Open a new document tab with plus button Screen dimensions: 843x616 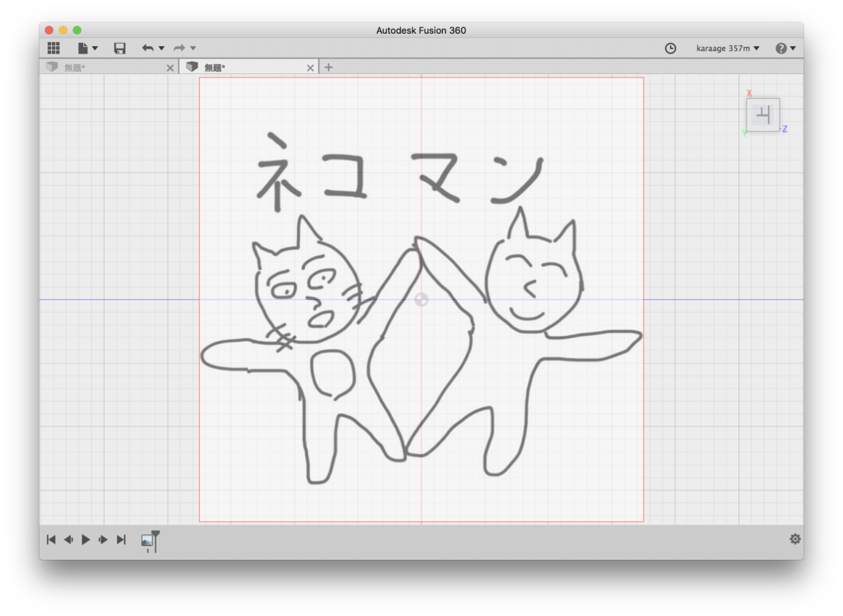coord(328,67)
